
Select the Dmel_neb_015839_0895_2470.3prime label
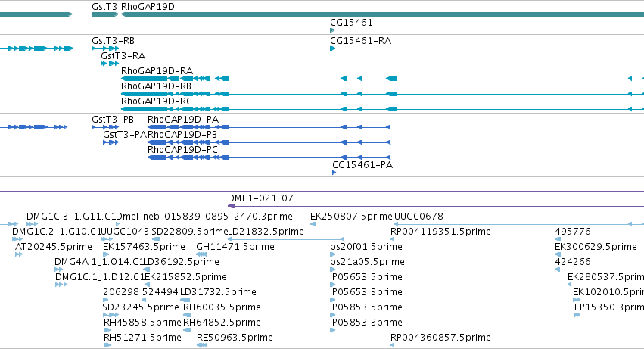(204, 217)
